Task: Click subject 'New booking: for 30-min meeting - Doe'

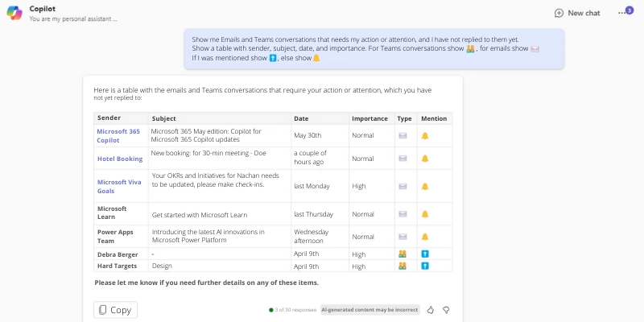Action: (208, 153)
